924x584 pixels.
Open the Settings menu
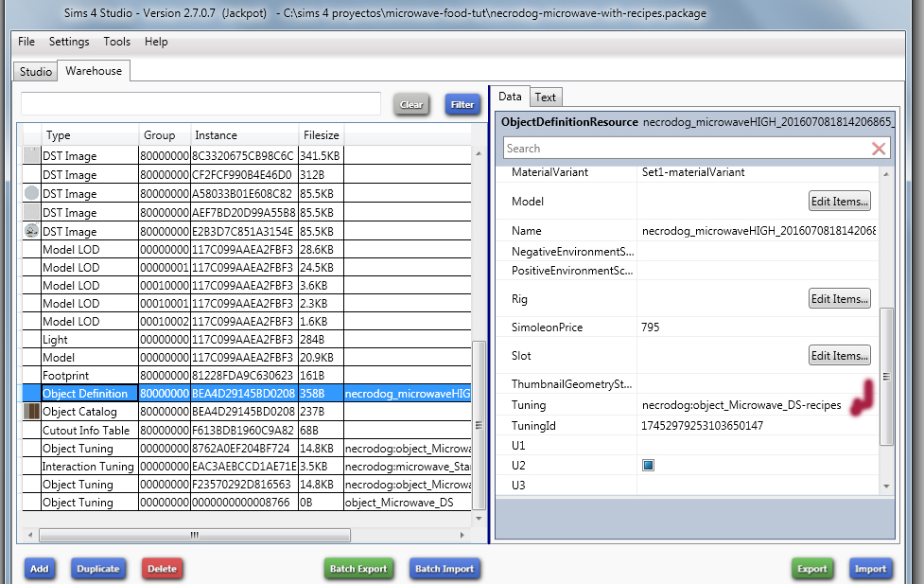click(x=69, y=42)
